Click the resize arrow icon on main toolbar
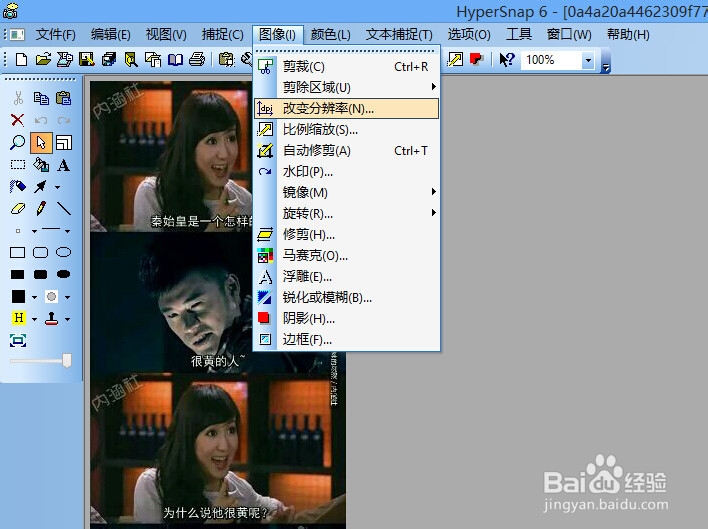 click(x=455, y=60)
